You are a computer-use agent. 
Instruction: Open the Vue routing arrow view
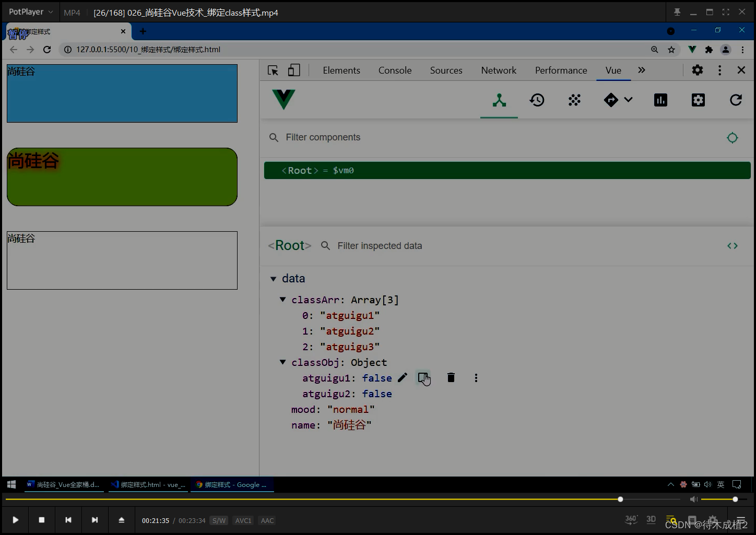611,100
